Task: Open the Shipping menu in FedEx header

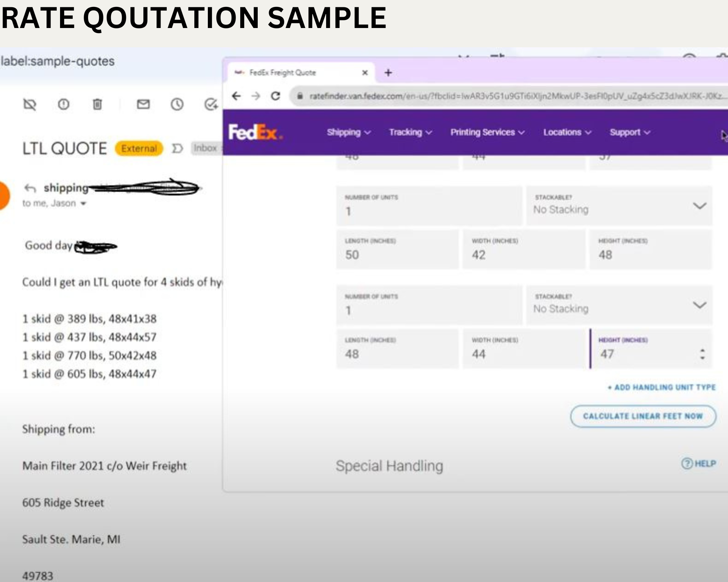Action: tap(348, 132)
